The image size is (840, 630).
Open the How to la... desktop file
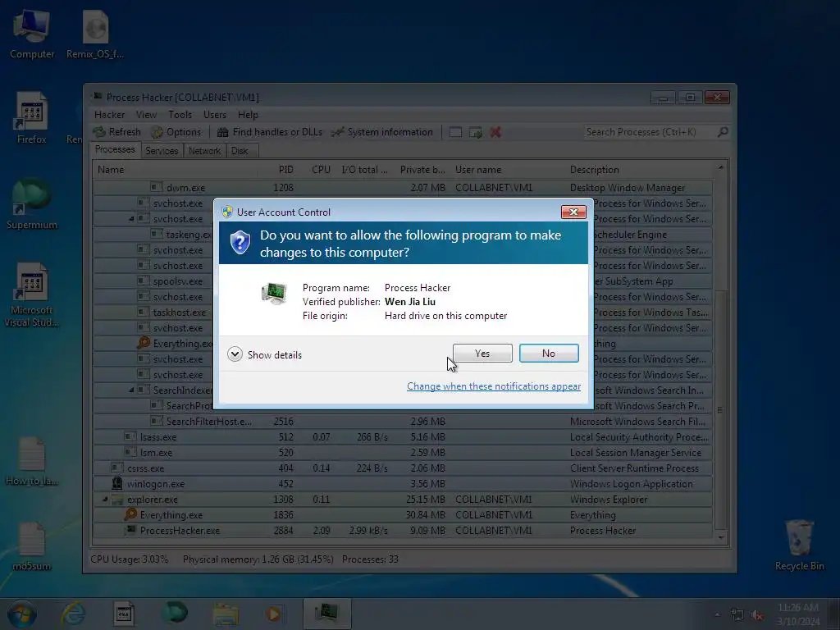pyautogui.click(x=32, y=461)
